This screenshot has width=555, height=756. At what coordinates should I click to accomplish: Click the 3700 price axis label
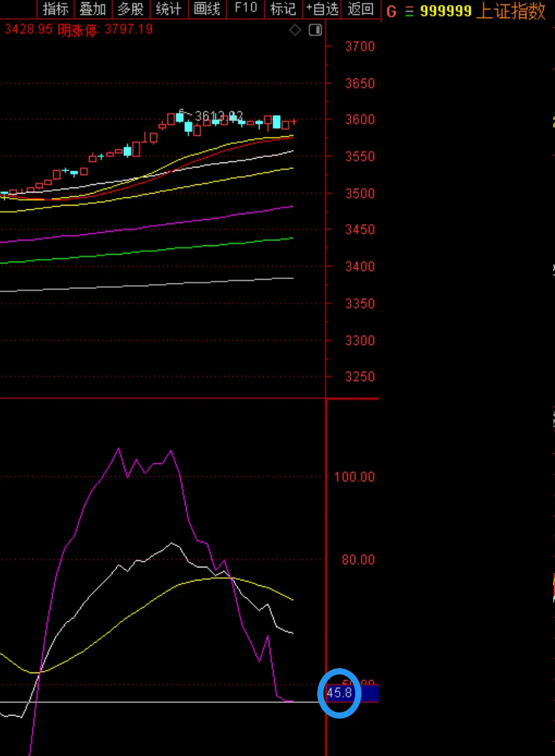point(360,47)
